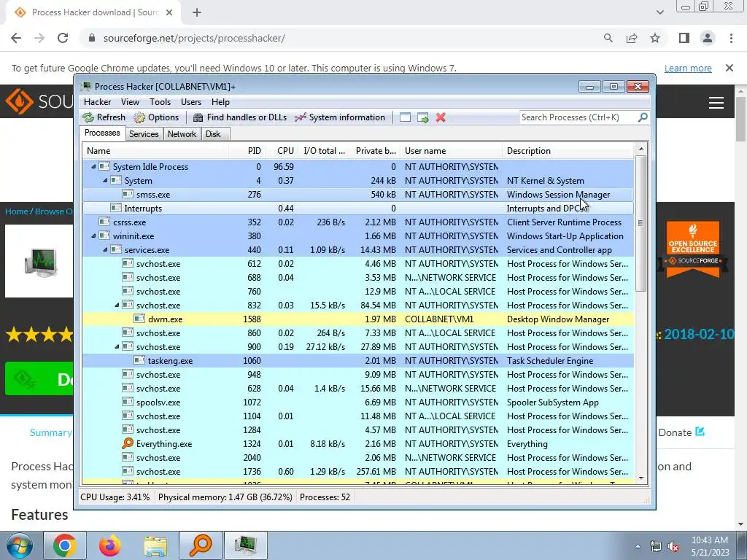Open the Chrome profile avatar icon
747x560 pixels.
pyautogui.click(x=708, y=38)
